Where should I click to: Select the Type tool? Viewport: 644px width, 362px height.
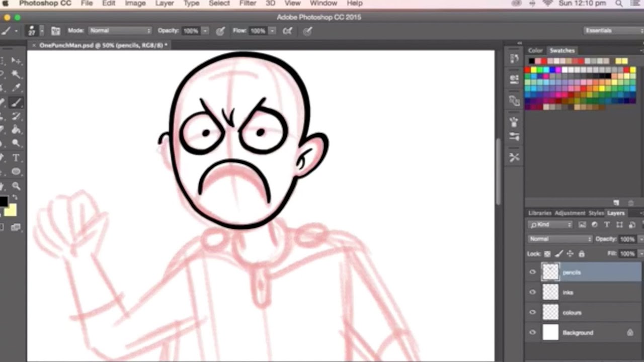(16, 158)
